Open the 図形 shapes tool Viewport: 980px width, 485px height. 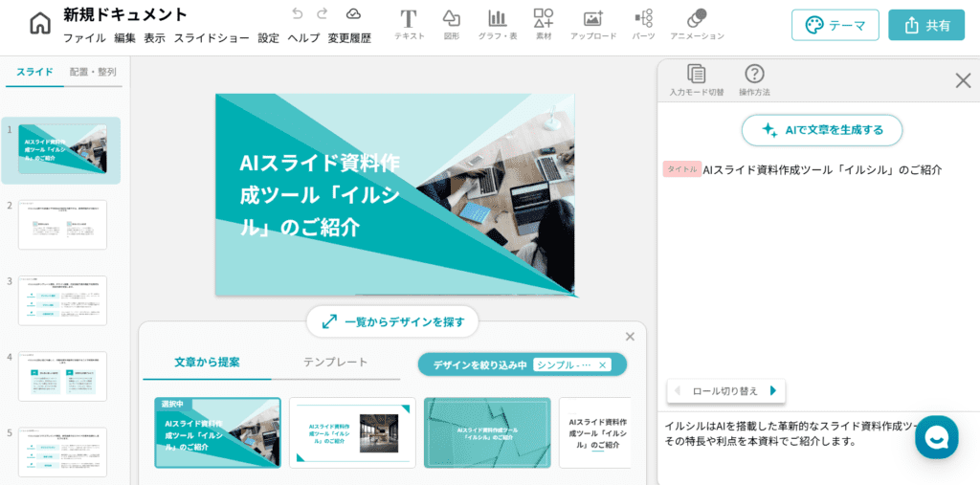coord(451,24)
